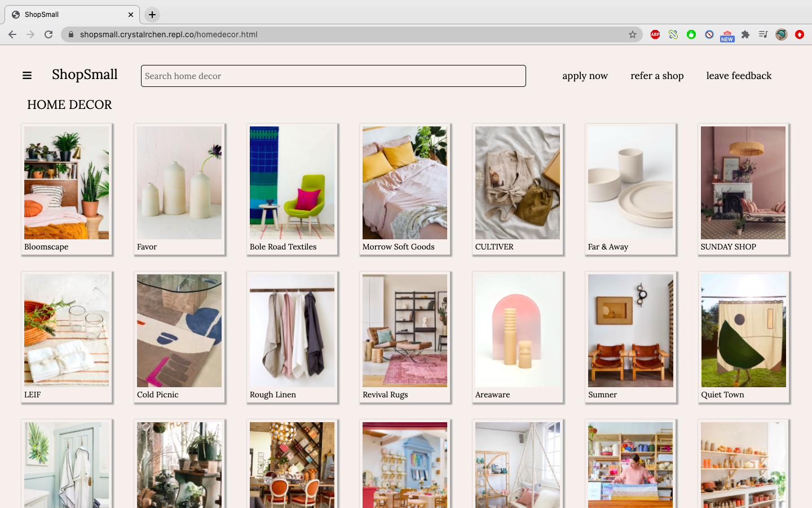
Task: Open the profile avatar icon
Action: coord(781,34)
